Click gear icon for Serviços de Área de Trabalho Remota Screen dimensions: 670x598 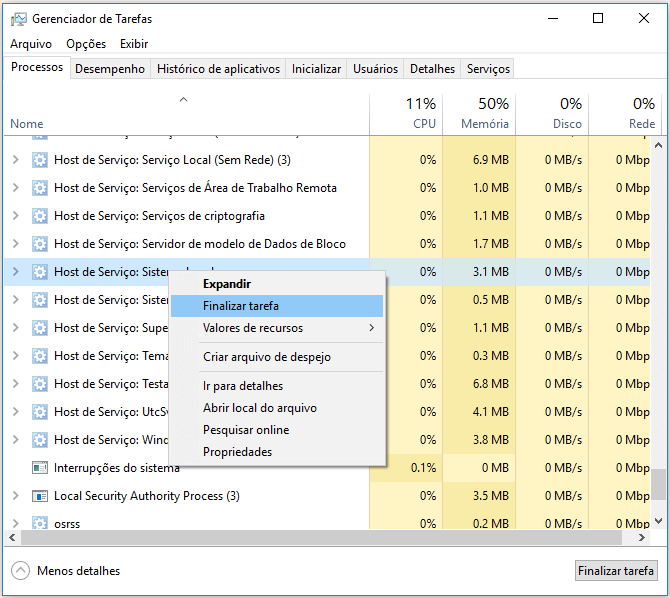40,188
